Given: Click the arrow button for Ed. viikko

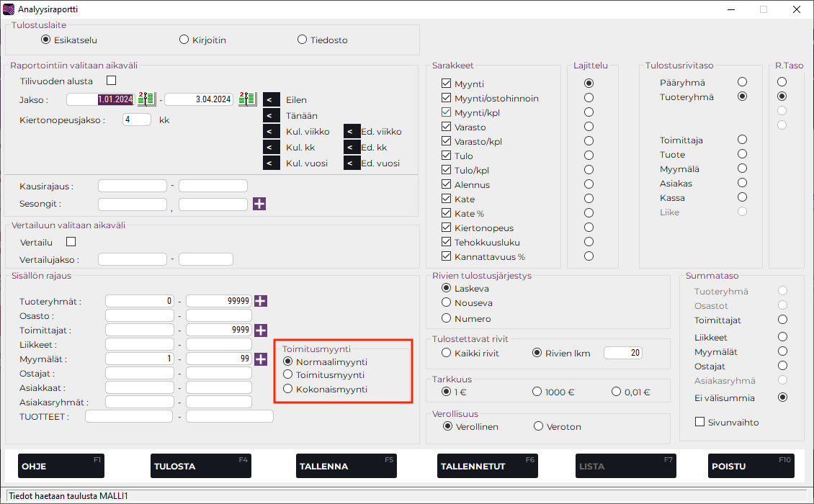Looking at the screenshot, I should (x=352, y=131).
